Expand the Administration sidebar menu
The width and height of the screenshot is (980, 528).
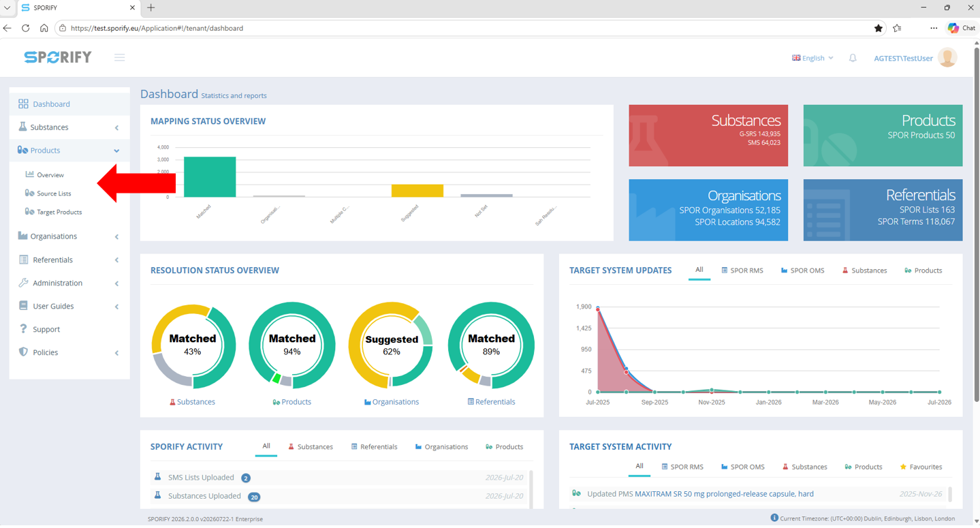[69, 283]
